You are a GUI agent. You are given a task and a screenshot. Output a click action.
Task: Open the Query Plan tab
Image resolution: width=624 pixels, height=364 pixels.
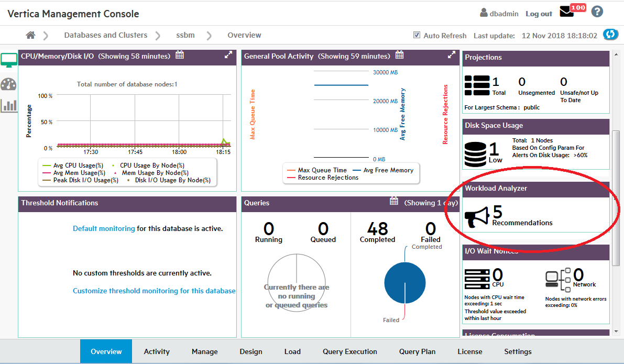point(417,351)
